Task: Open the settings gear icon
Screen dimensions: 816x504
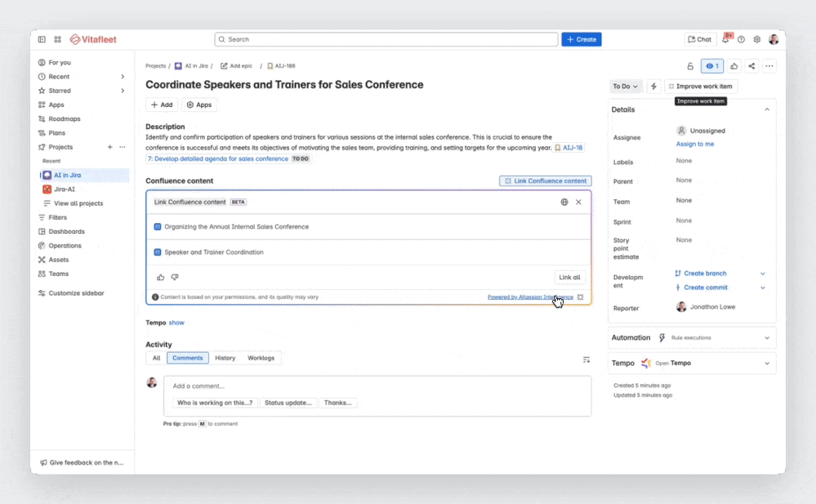Action: (756, 39)
